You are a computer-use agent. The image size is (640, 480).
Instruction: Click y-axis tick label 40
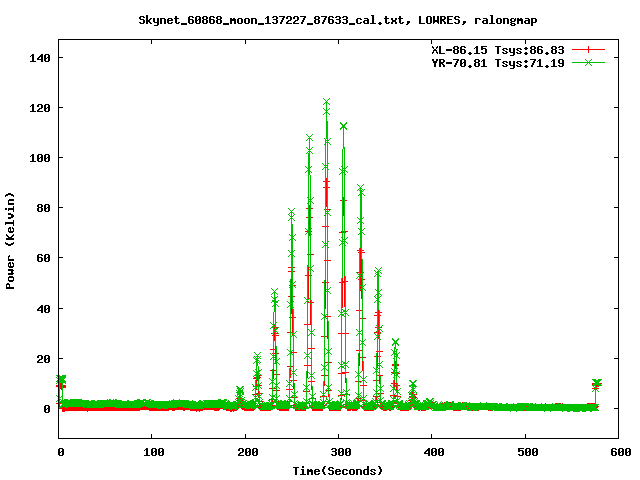click(x=43, y=309)
